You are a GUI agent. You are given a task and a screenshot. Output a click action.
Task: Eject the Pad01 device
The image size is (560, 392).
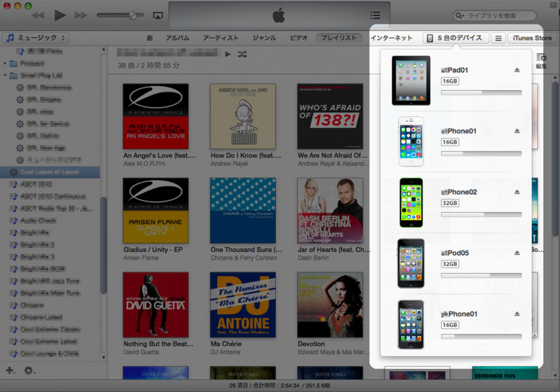coord(517,70)
